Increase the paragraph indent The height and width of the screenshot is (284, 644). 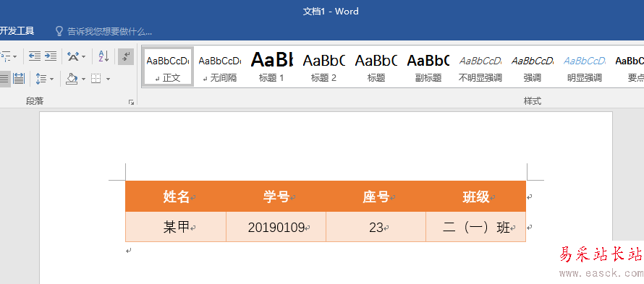[51, 56]
